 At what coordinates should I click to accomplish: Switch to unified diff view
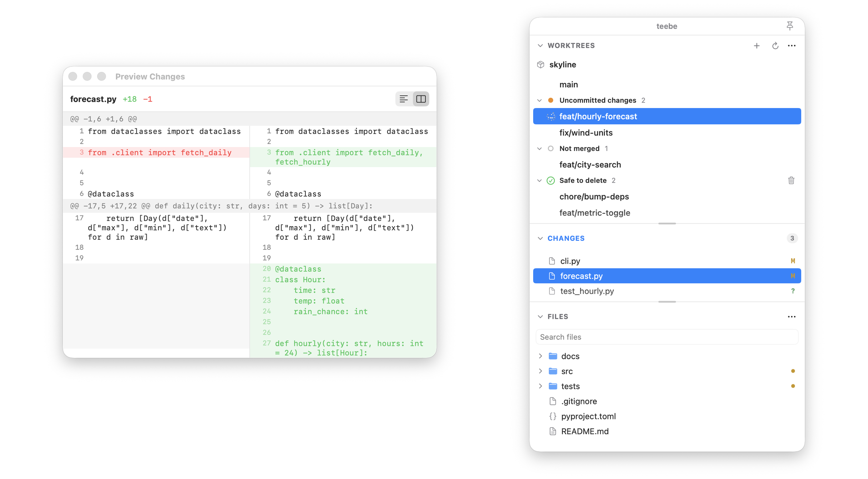coord(404,99)
